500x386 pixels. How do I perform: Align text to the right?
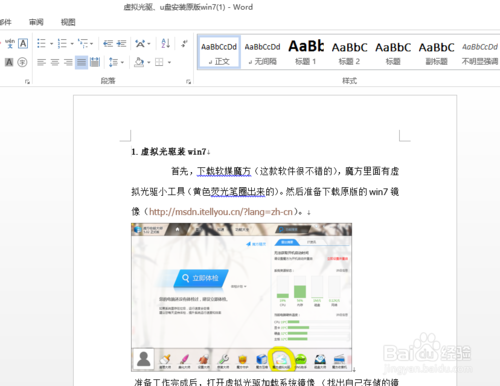[68, 62]
